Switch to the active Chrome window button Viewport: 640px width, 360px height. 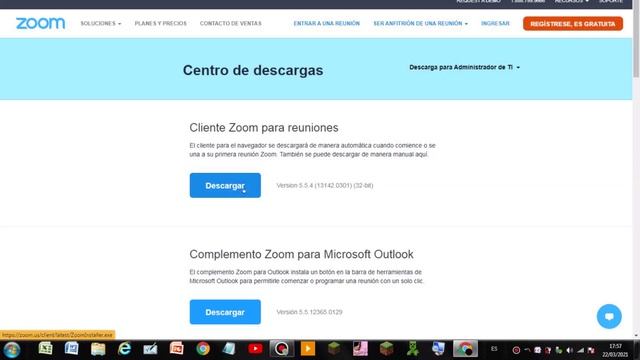(465, 349)
